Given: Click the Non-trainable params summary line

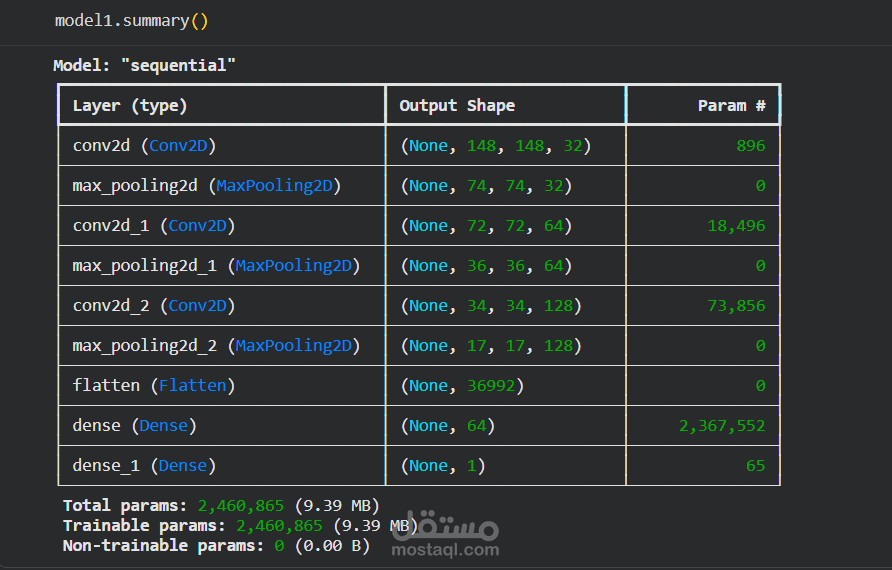Looking at the screenshot, I should pyautogui.click(x=215, y=546).
